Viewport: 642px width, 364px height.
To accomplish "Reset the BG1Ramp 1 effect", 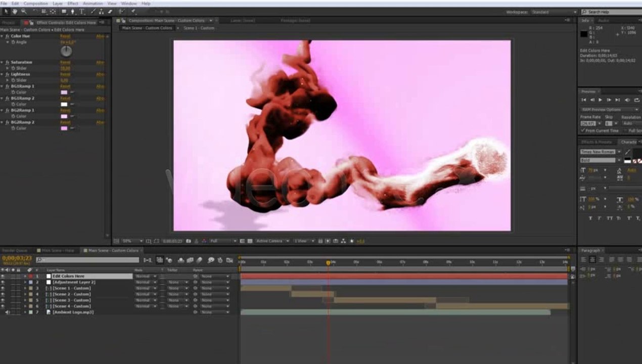I will (65, 86).
